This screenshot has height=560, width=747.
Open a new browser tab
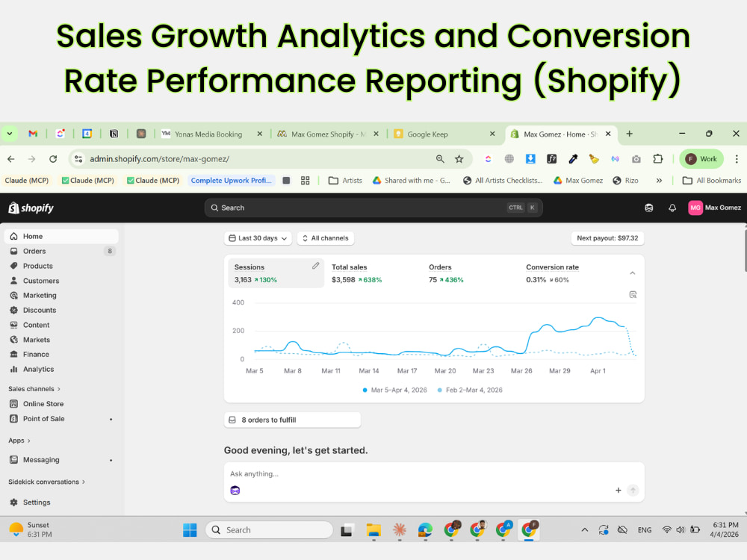(629, 134)
